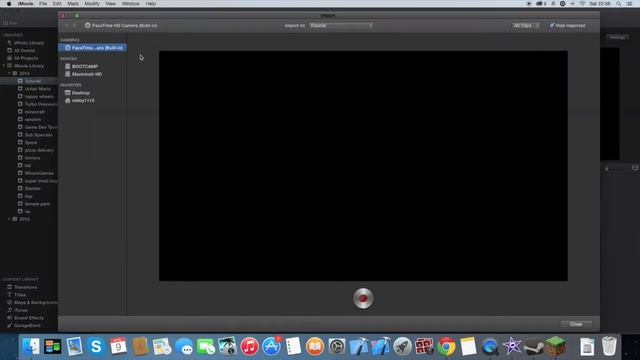Open GarageBand in Content Library
The width and height of the screenshot is (640, 360).
point(27,326)
